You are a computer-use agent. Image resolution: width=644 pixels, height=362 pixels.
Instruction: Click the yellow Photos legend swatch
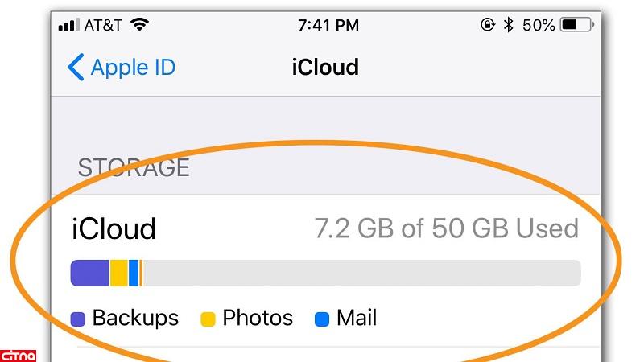pyautogui.click(x=208, y=319)
